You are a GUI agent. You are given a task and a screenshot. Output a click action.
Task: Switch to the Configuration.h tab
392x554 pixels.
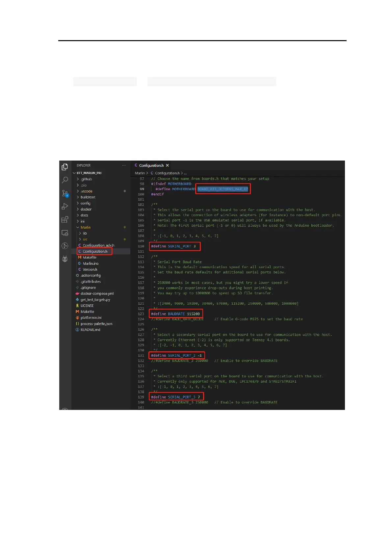click(x=151, y=165)
